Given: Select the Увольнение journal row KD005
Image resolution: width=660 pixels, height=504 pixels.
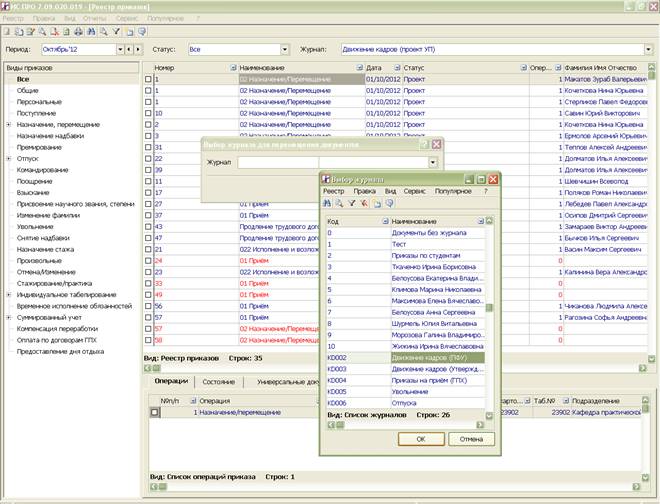Looking at the screenshot, I should coord(406,392).
